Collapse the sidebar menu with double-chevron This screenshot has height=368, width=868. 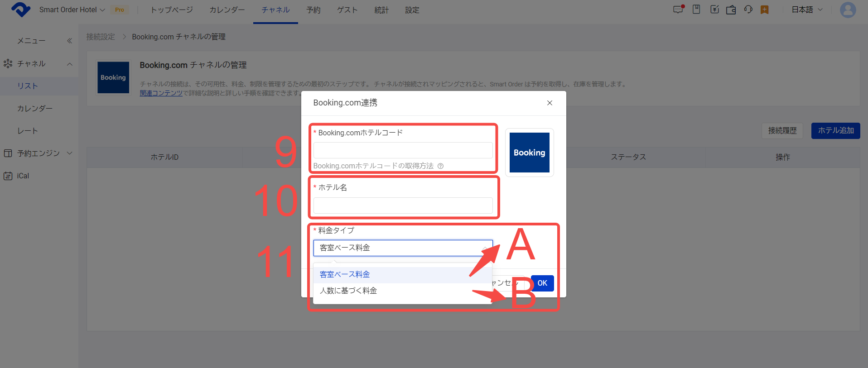[x=69, y=41]
